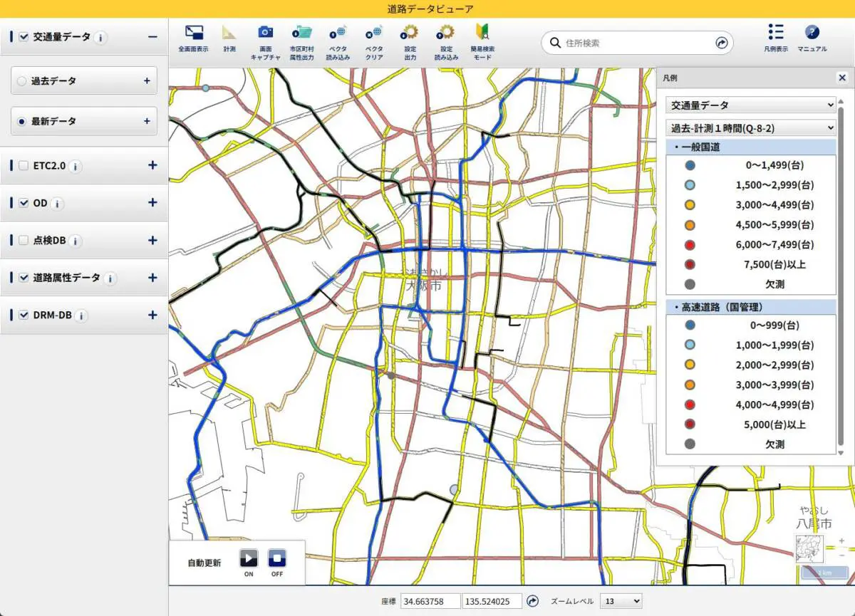Viewport: 855px width, 616px height.
Task: Open the 画面キャプチャ screen capture tool
Action: point(265,32)
